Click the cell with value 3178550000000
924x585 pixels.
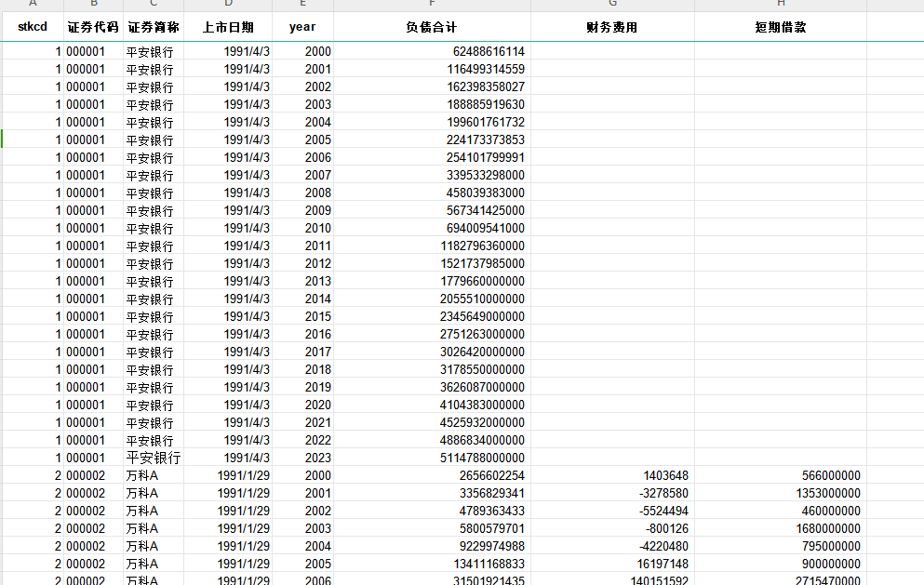432,369
